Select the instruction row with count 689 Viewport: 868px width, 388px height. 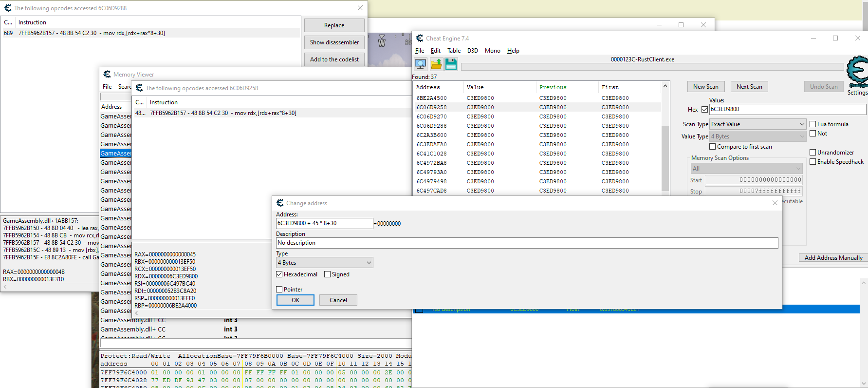pyautogui.click(x=151, y=33)
